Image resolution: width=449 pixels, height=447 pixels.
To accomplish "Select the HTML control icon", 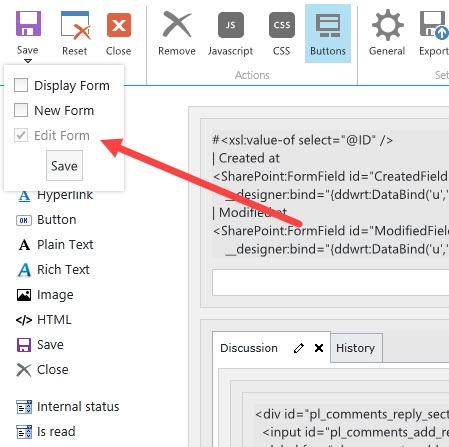I will pos(24,320).
